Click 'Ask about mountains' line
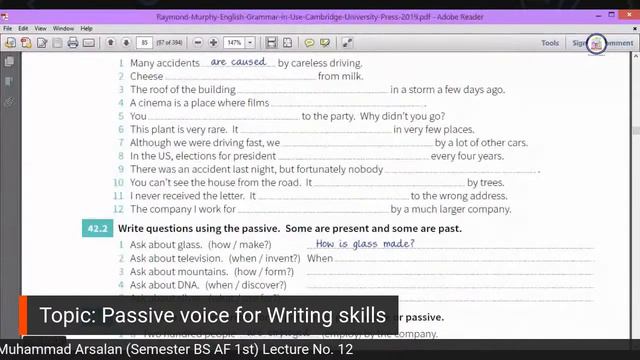Viewport: 640px width, 360px height. [212, 271]
